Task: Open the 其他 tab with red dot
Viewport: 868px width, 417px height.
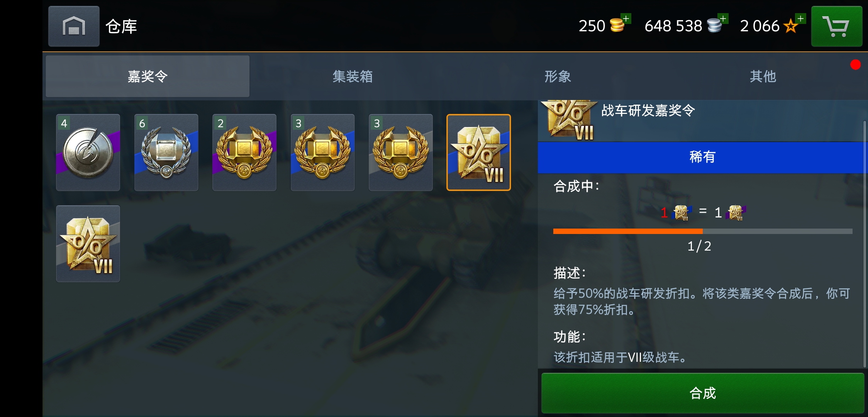Action: (x=763, y=76)
